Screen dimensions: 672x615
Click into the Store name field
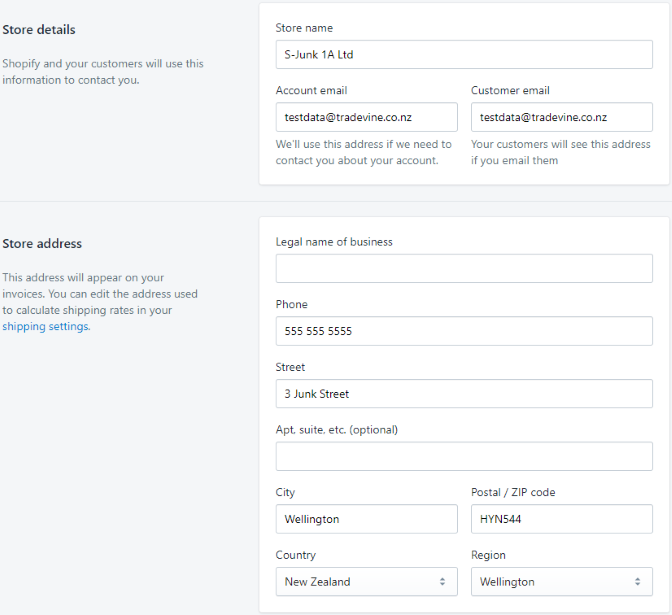click(x=464, y=54)
